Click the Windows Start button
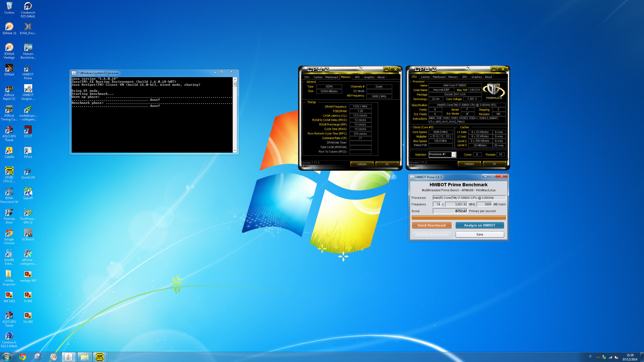The width and height of the screenshot is (644, 362). pyautogui.click(x=7, y=357)
